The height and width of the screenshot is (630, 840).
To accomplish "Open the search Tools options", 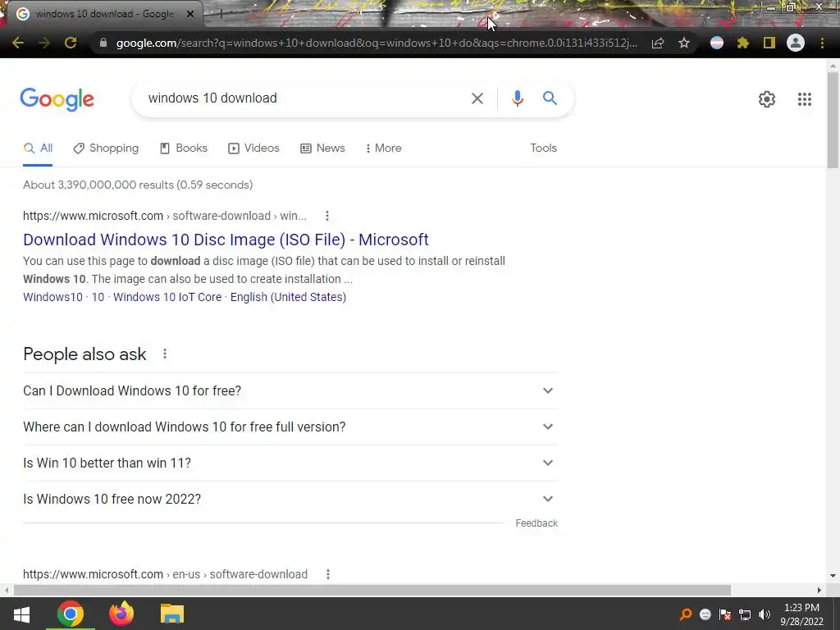I will point(543,148).
